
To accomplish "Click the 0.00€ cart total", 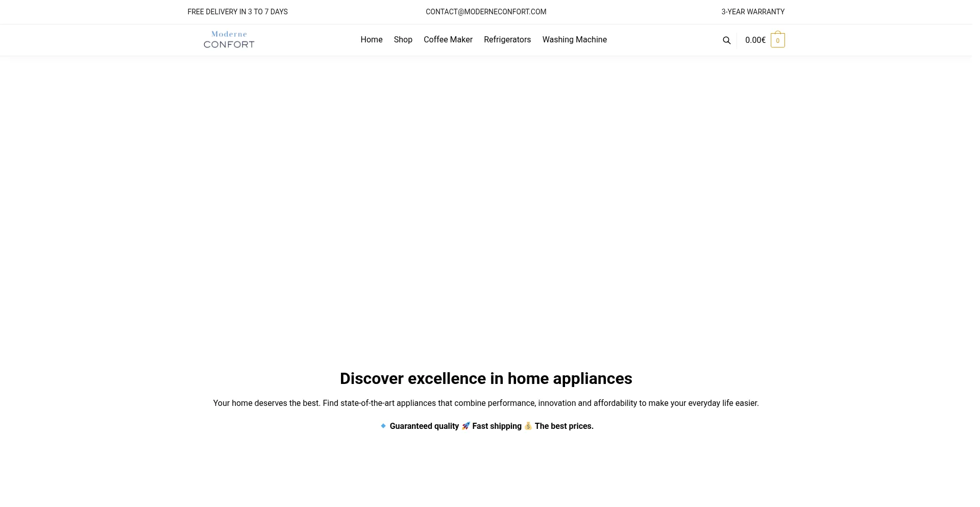I will point(755,40).
